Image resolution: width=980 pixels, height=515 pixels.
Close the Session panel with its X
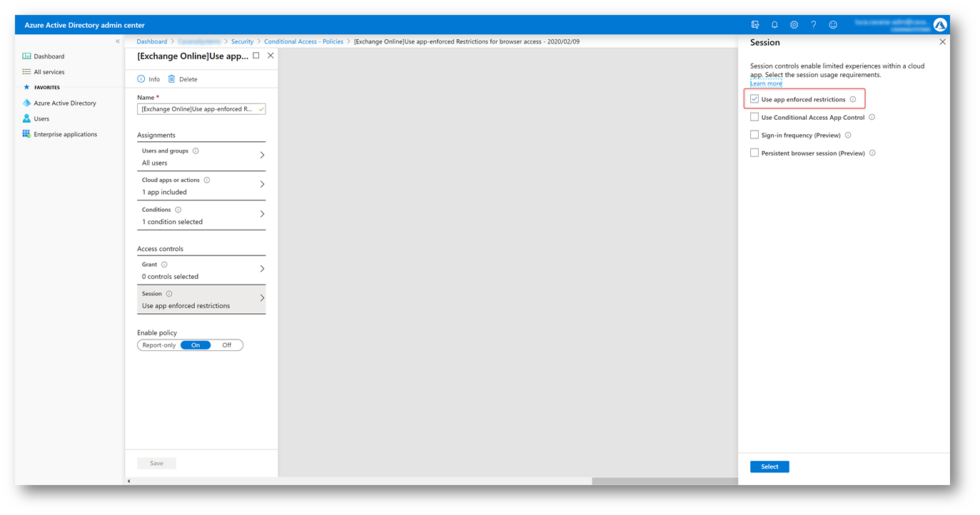pyautogui.click(x=942, y=42)
